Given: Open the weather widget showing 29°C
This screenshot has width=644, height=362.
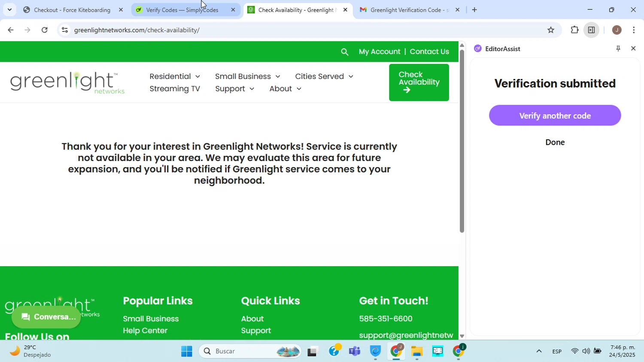Looking at the screenshot, I should [x=30, y=351].
